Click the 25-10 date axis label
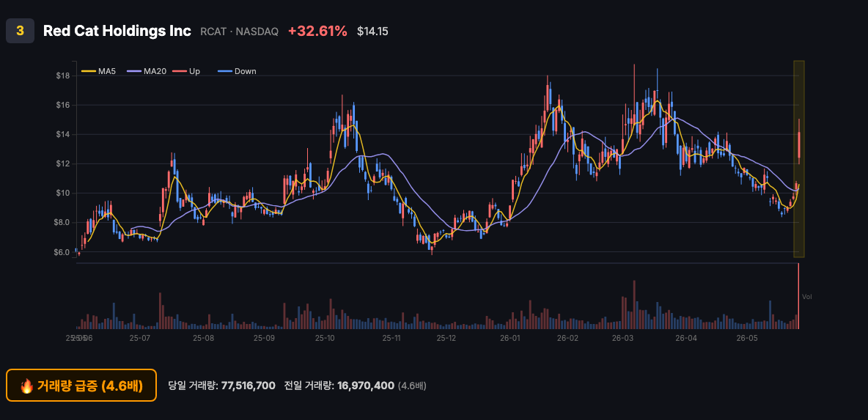The image size is (868, 420). pyautogui.click(x=324, y=338)
